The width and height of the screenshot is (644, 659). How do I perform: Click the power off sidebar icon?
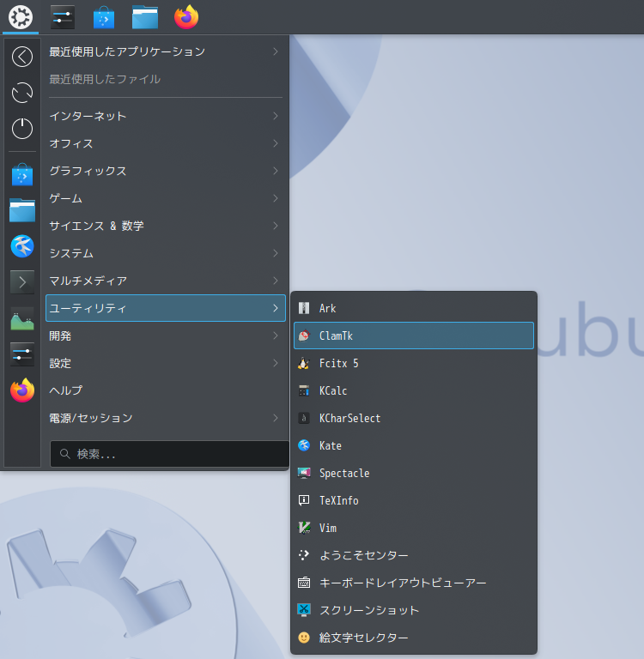pos(22,128)
